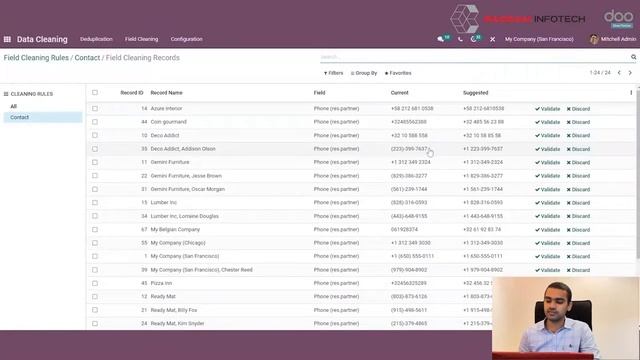This screenshot has height=360, width=640.
Task: Click into the search field
Action: click(x=473, y=57)
